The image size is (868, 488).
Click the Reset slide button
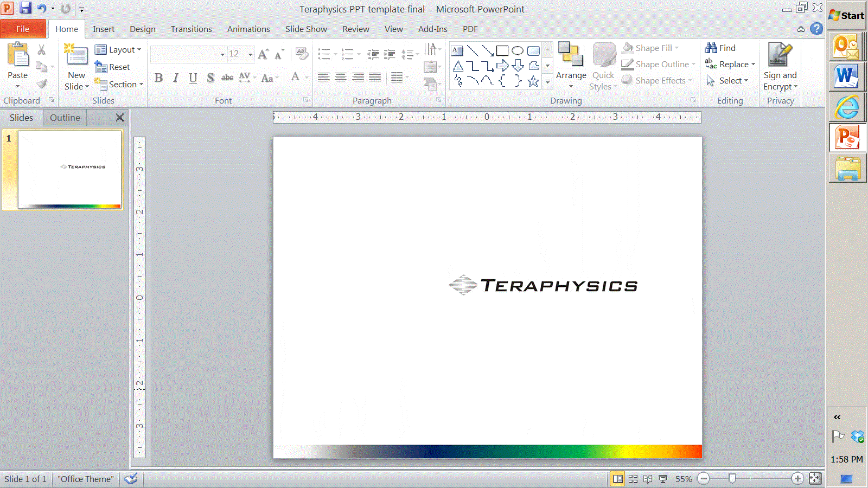[113, 67]
